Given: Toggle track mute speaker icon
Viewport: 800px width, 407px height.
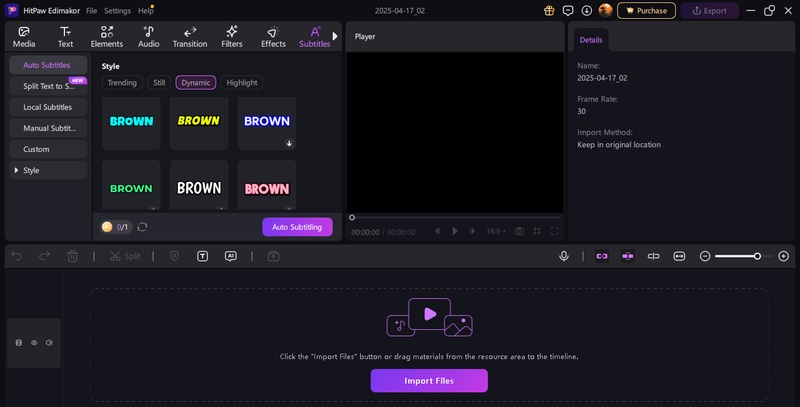Looking at the screenshot, I should click(49, 343).
